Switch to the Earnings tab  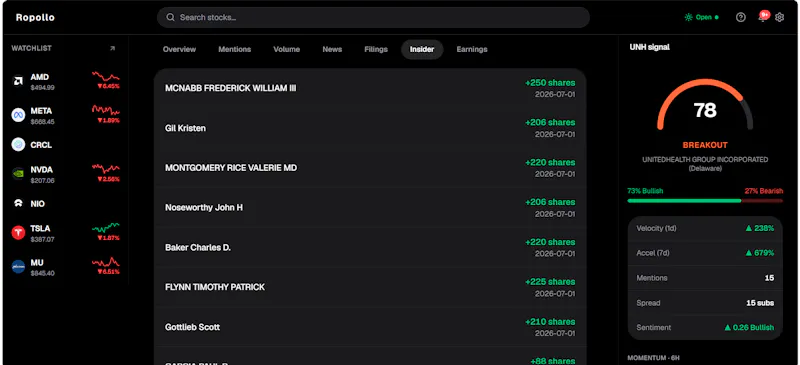pos(472,50)
